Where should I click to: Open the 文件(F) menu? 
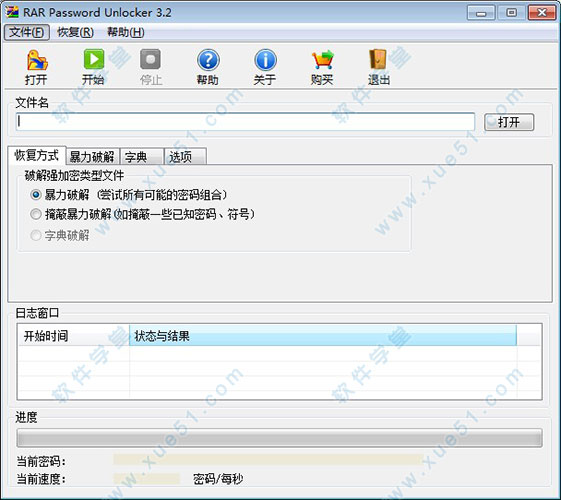tap(26, 33)
